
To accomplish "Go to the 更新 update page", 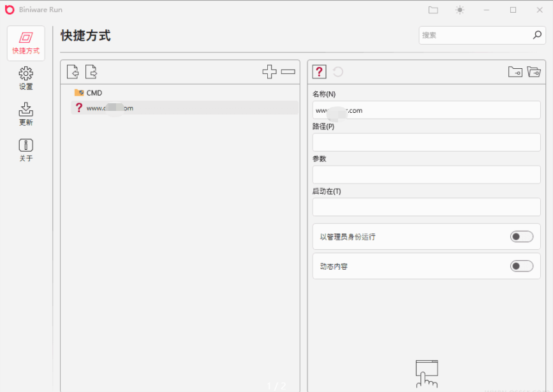I will 26,114.
